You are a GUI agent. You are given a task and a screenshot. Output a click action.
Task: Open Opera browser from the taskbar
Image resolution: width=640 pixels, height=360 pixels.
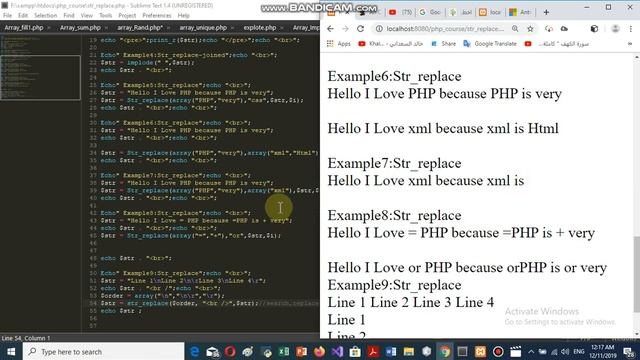click(230, 351)
